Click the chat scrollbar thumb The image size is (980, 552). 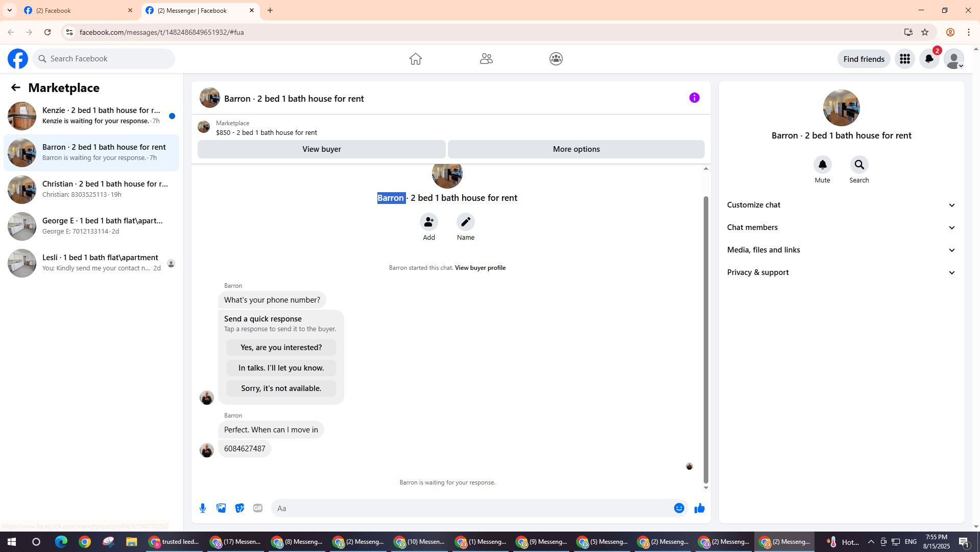pos(706,339)
